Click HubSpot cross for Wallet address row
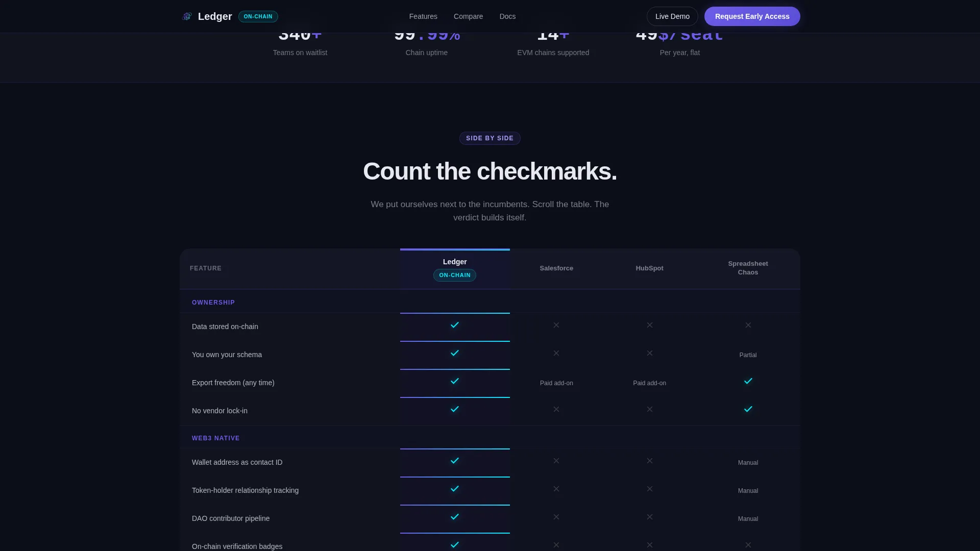The height and width of the screenshot is (551, 980). 650,461
